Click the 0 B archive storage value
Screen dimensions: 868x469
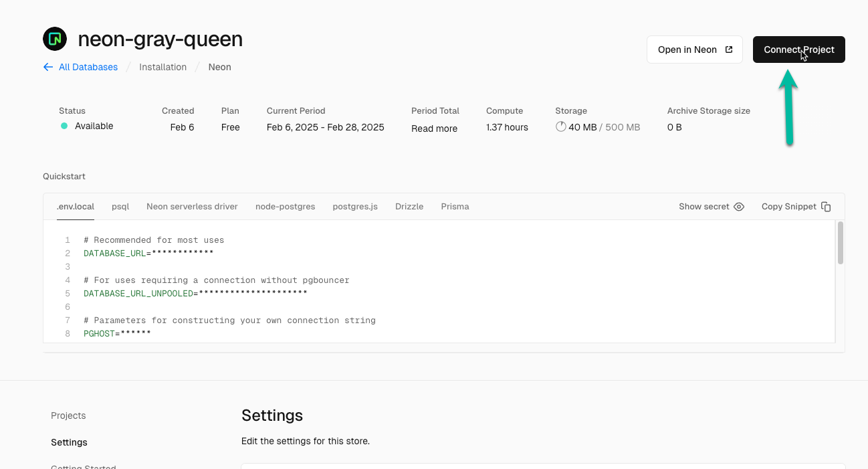pyautogui.click(x=675, y=127)
